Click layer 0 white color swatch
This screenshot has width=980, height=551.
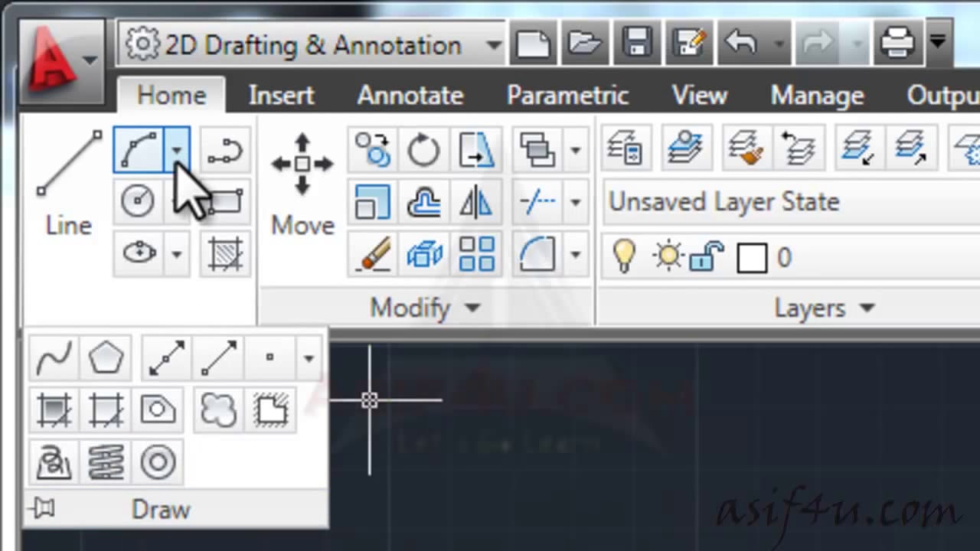click(751, 258)
